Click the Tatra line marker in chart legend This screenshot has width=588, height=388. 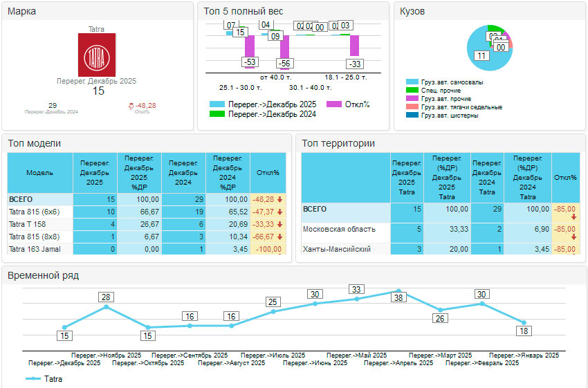(x=33, y=379)
